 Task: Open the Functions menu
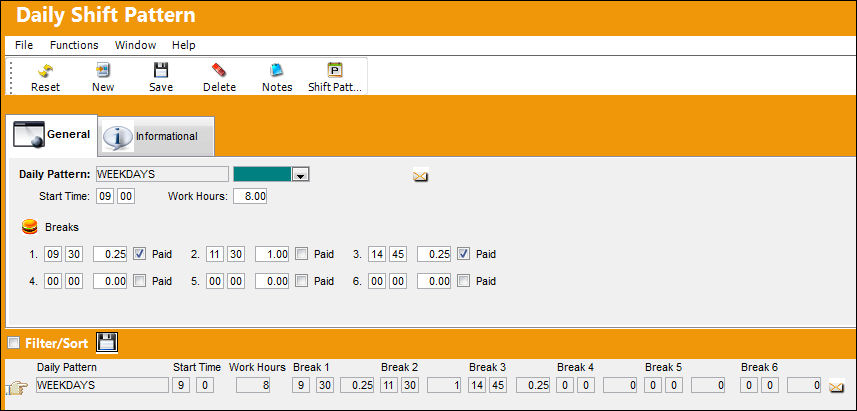click(x=74, y=45)
